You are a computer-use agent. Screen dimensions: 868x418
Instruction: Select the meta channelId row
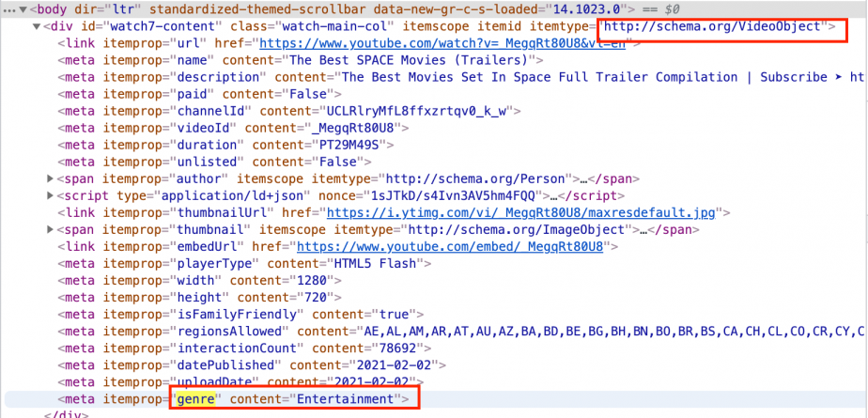289,111
